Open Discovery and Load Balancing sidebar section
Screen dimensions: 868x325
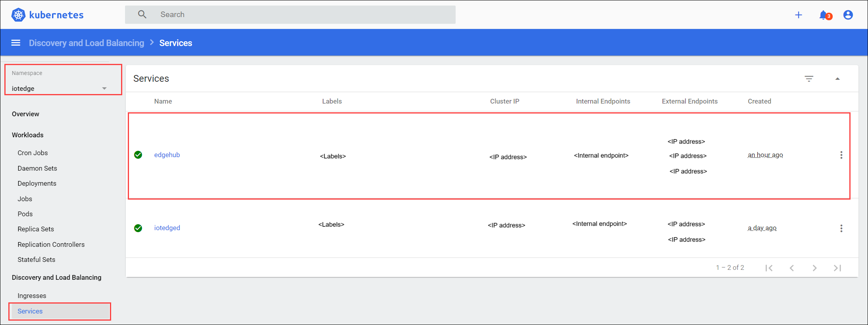click(57, 277)
